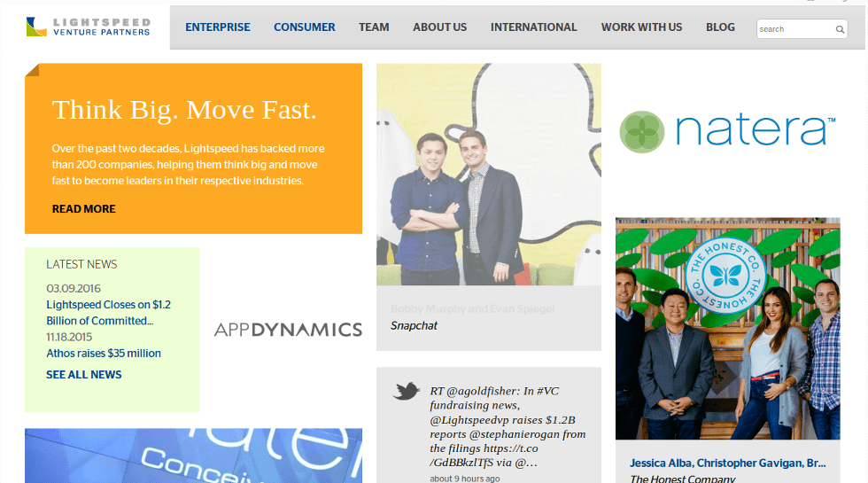Open the Work With Us page
The width and height of the screenshot is (868, 483).
click(x=641, y=27)
